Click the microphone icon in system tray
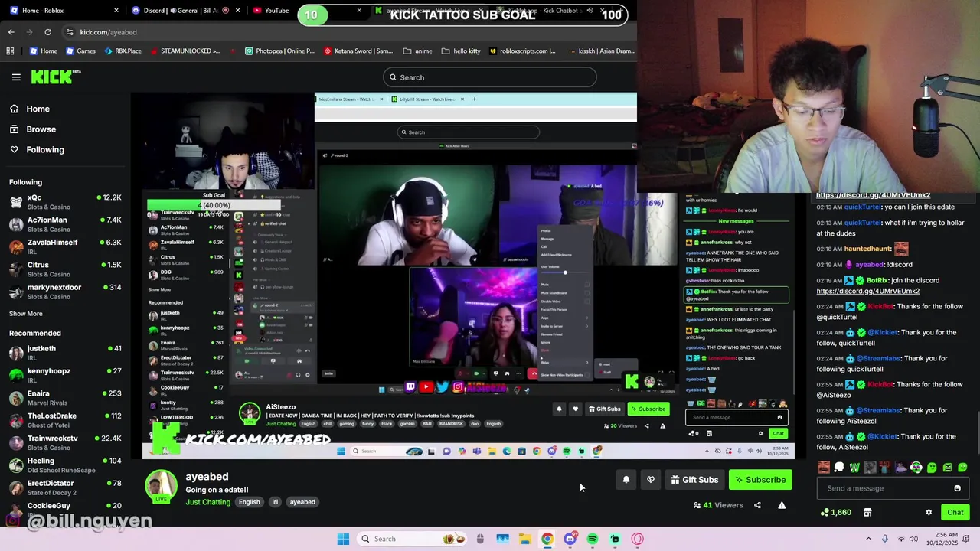 885,539
